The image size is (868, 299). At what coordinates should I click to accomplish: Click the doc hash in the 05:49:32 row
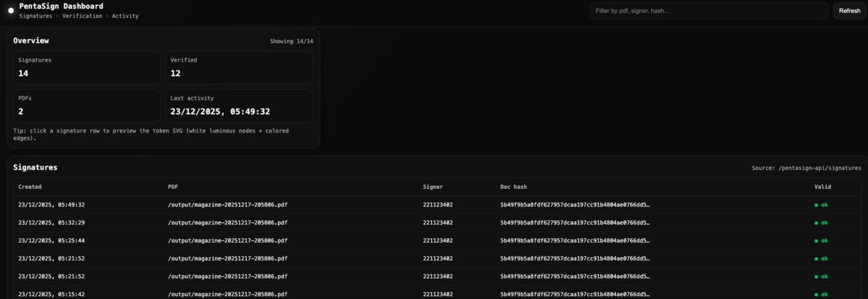[x=574, y=205]
